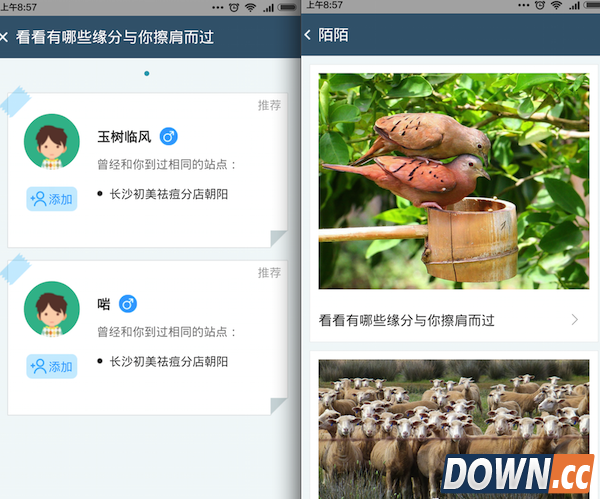Add user 喏 as a friend
The image size is (600, 499).
click(52, 366)
